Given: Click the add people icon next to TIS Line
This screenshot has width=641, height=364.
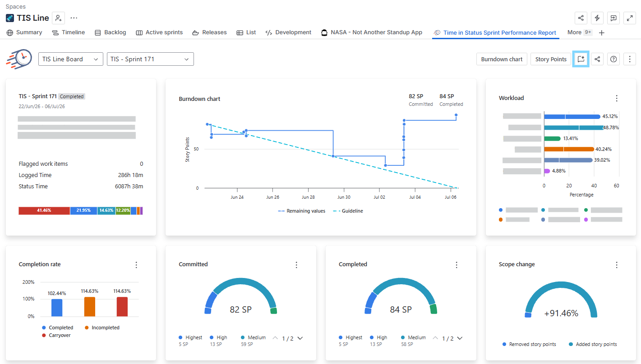Looking at the screenshot, I should coord(58,18).
